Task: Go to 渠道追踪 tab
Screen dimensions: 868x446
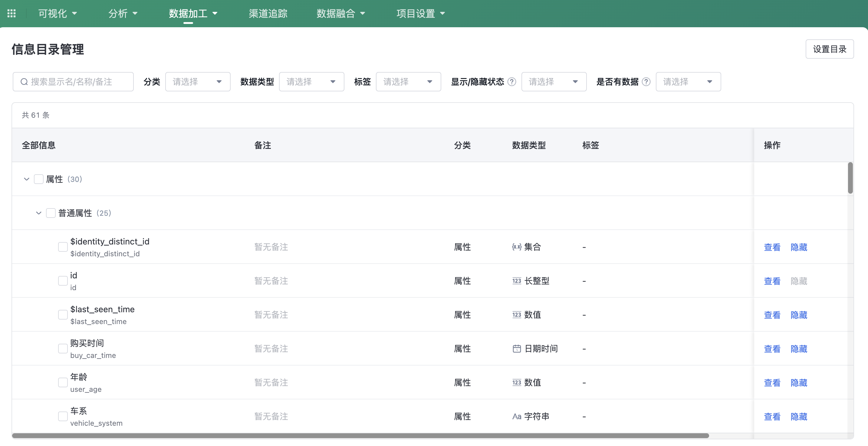Action: [268, 14]
